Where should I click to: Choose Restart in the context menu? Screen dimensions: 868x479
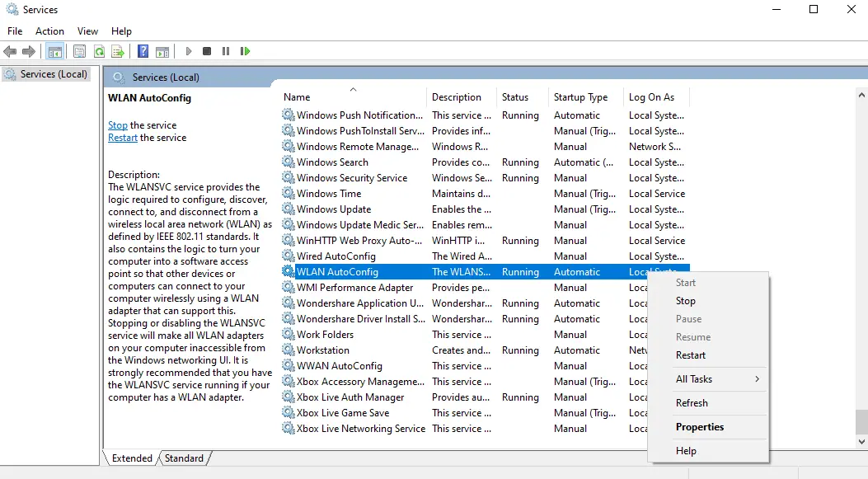[x=708, y=355]
